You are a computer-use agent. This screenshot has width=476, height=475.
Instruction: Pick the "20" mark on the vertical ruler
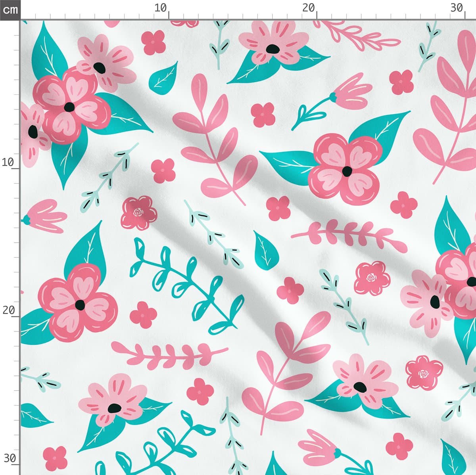pyautogui.click(x=9, y=310)
